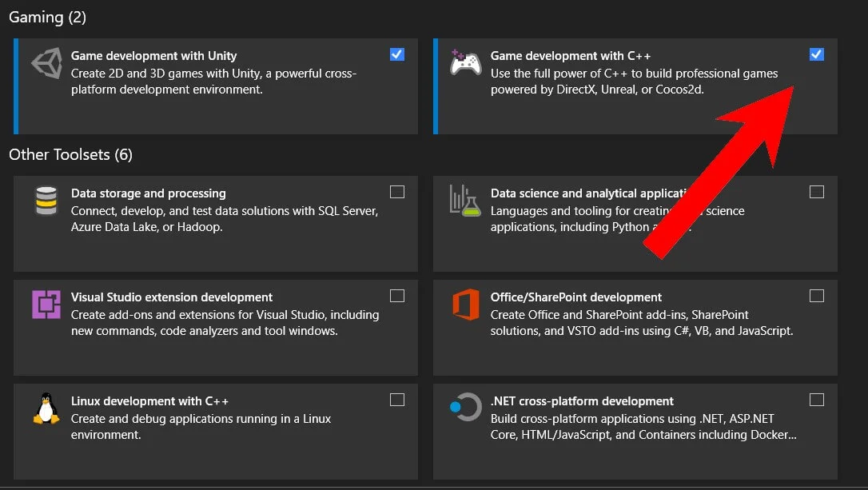The image size is (868, 490).
Task: Click the purple Visual Studio extension icon
Action: (x=46, y=305)
